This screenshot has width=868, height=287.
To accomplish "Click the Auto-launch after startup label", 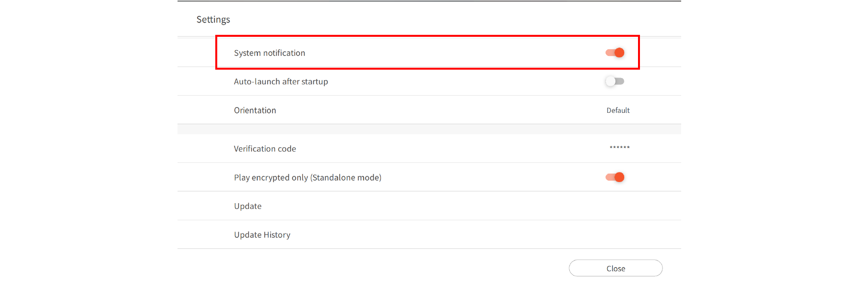I will pyautogui.click(x=281, y=81).
